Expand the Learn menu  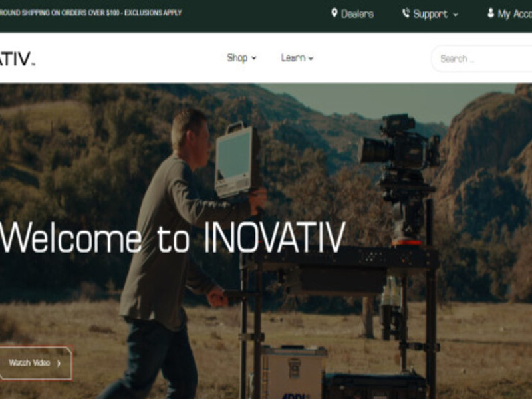pyautogui.click(x=297, y=58)
